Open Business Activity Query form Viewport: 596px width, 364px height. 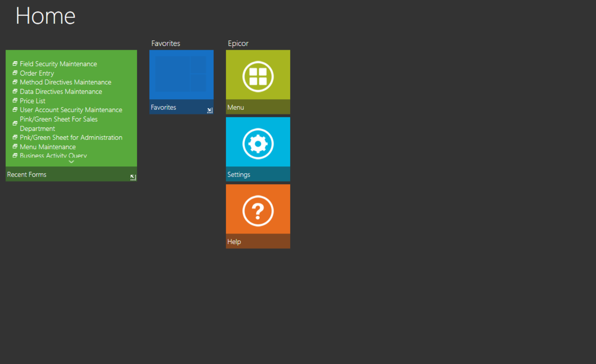click(x=53, y=156)
